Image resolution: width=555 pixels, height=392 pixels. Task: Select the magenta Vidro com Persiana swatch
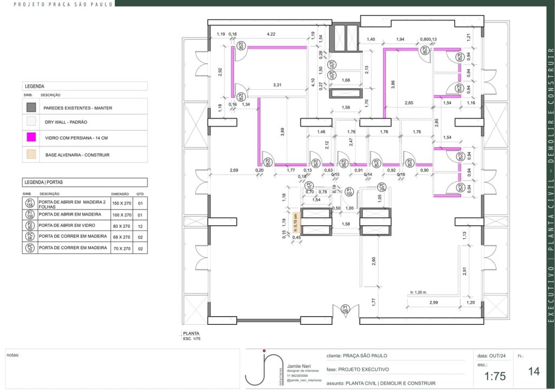[31, 139]
